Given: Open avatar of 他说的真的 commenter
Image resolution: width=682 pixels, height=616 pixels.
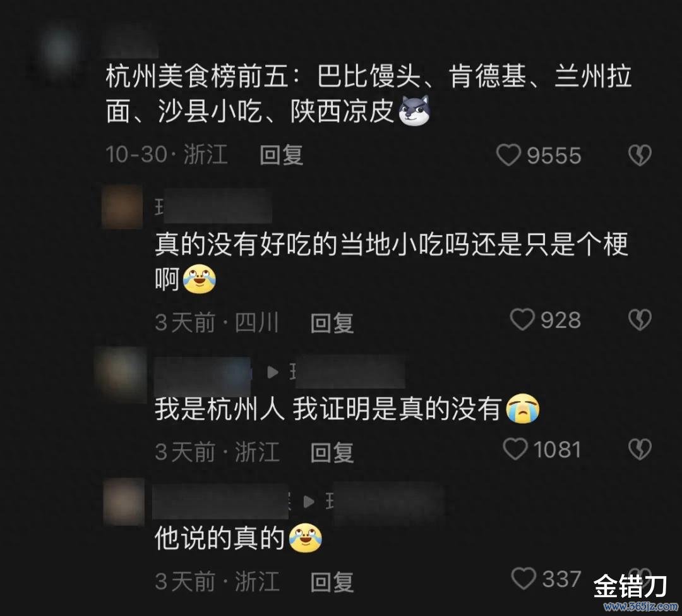Looking at the screenshot, I should (x=124, y=502).
